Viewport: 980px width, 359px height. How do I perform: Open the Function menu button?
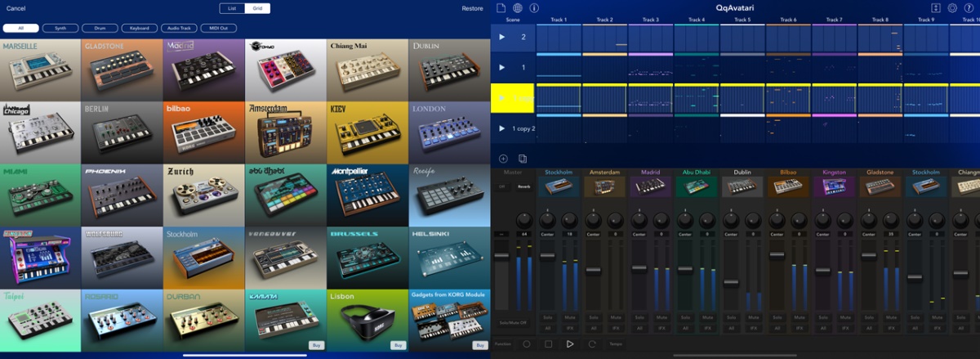(503, 343)
